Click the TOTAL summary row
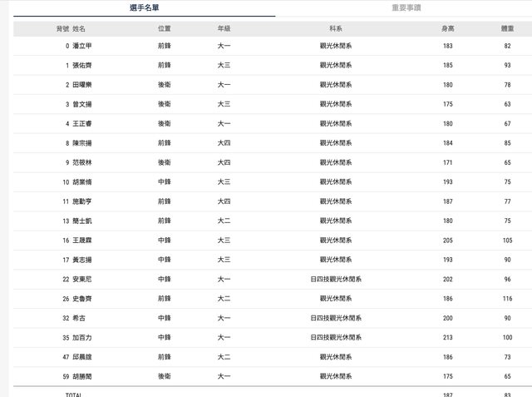 pyautogui.click(x=73, y=394)
